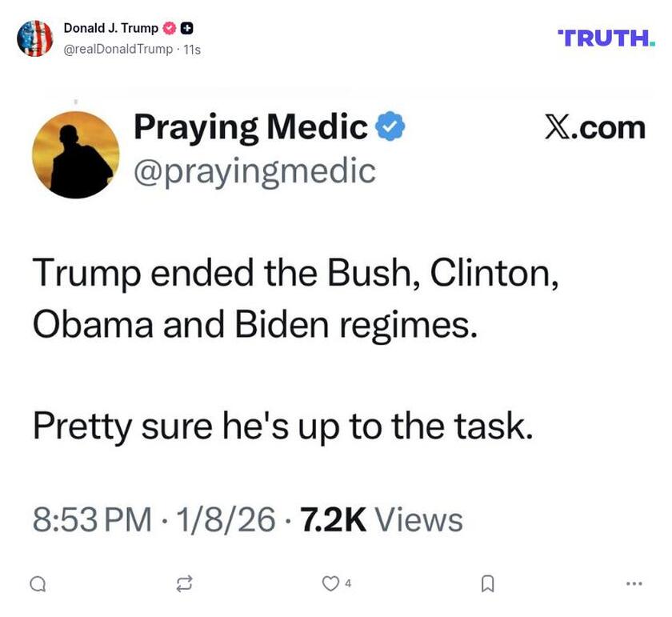Image resolution: width=672 pixels, height=617 pixels.
Task: Click Trump's red verified checkmark
Action: (170, 26)
